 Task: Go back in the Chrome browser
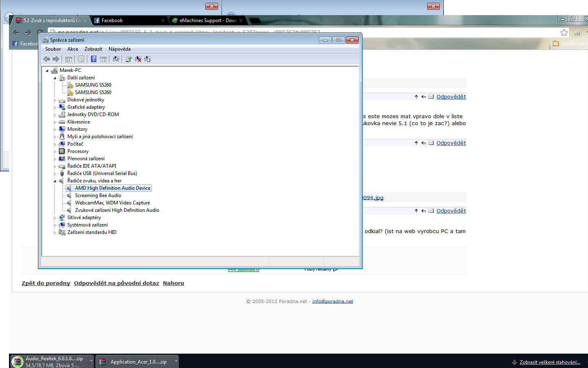[x=16, y=32]
